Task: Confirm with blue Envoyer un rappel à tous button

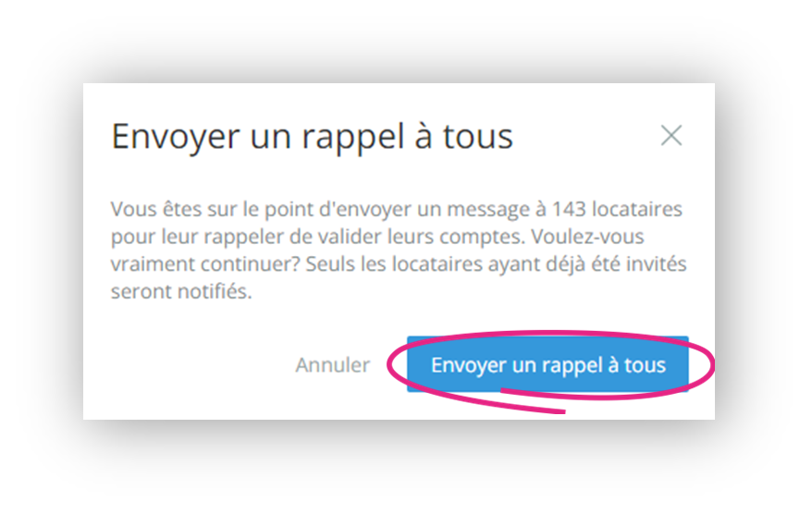Action: point(547,364)
